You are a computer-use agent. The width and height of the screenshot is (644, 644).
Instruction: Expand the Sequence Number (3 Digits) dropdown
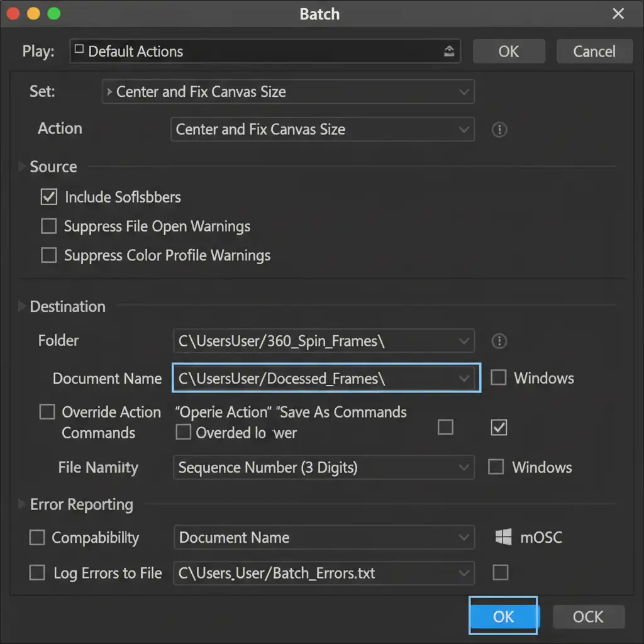323,467
